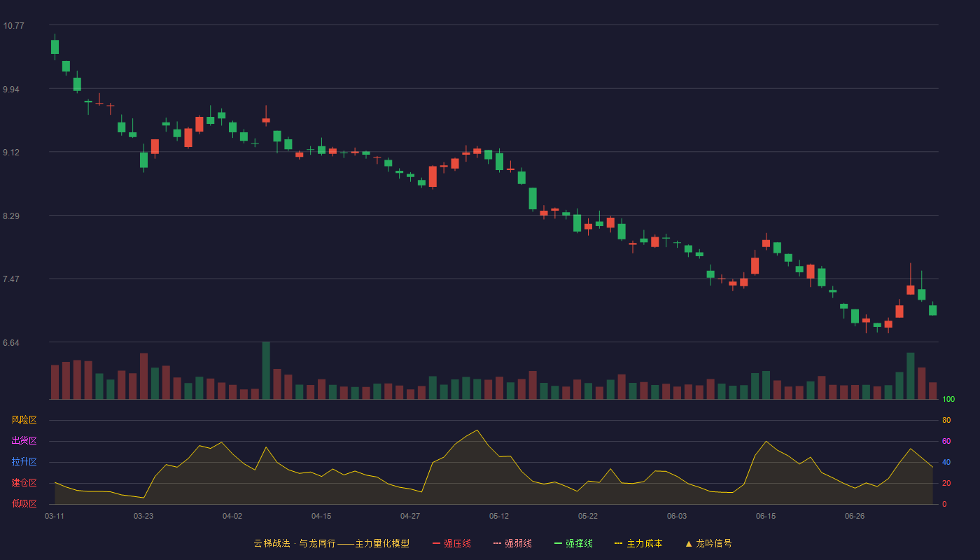Viewport: 980px width, 560px height.
Task: Toggle the 主力成本 legend series
Action: tap(638, 543)
